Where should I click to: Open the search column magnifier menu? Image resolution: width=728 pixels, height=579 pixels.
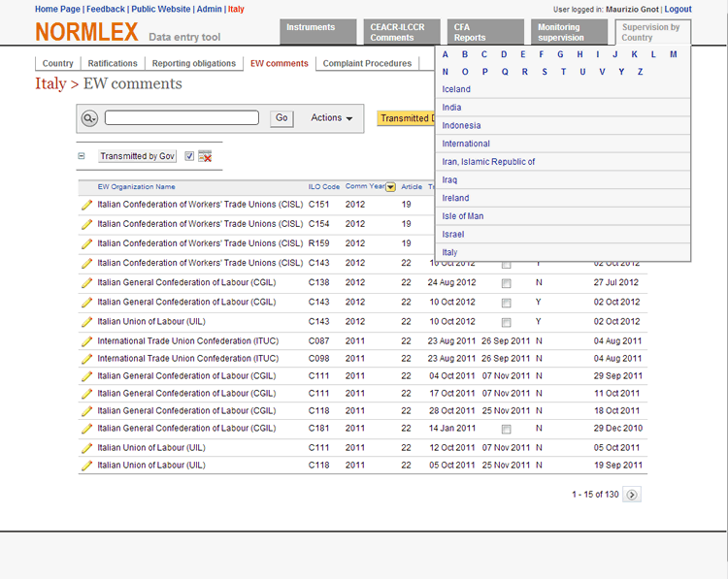tap(89, 118)
